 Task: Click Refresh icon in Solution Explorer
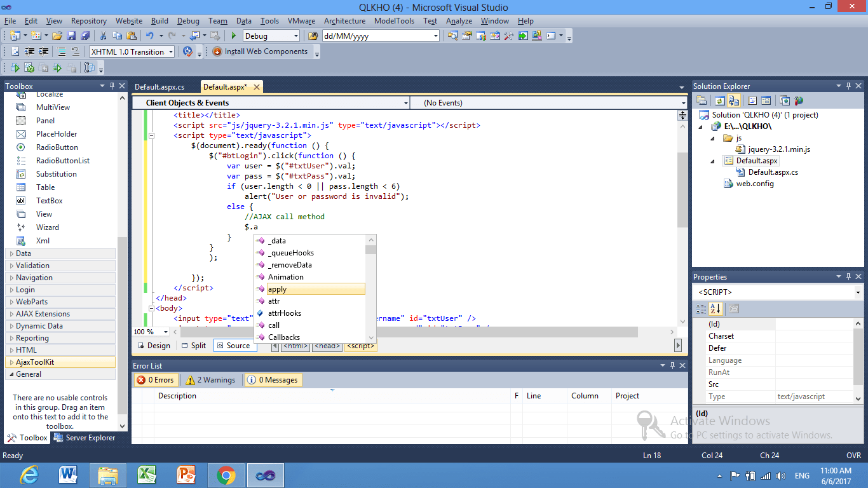tap(719, 100)
